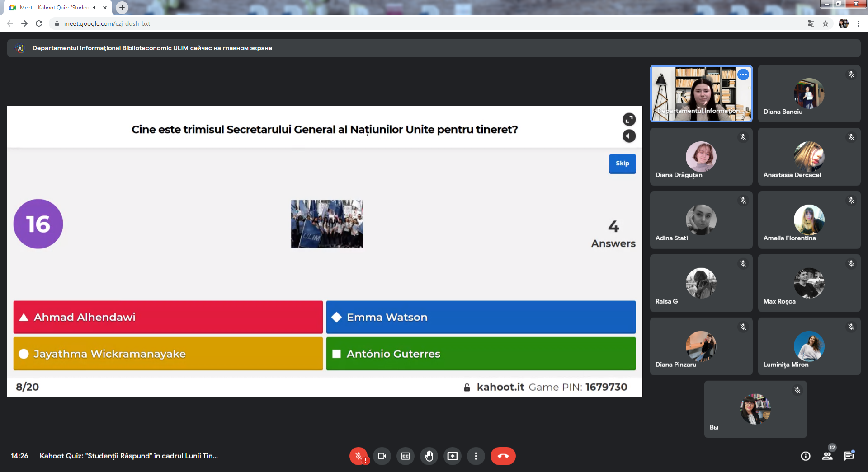Leave the call with red hang-up button
Viewport: 868px width, 472px height.
pos(503,456)
